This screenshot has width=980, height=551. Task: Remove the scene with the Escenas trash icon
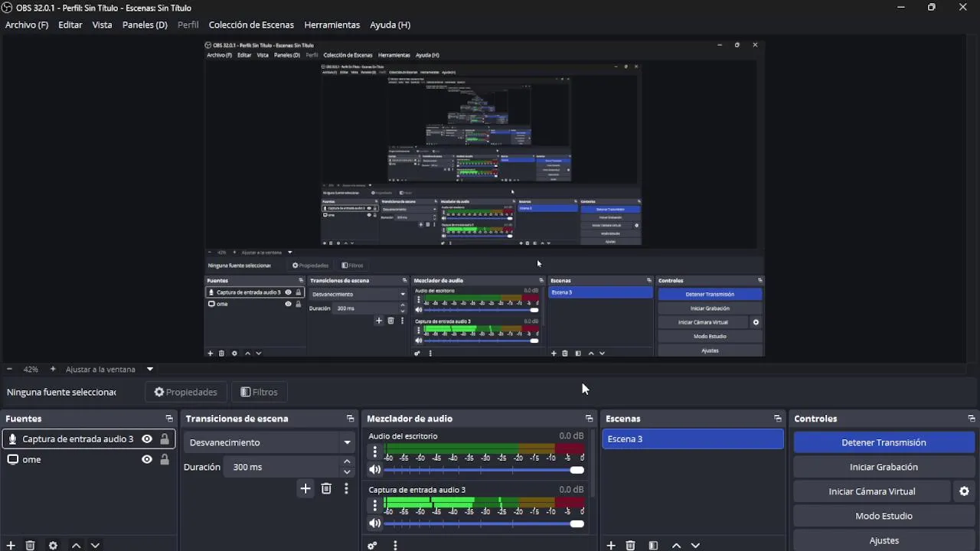(631, 546)
